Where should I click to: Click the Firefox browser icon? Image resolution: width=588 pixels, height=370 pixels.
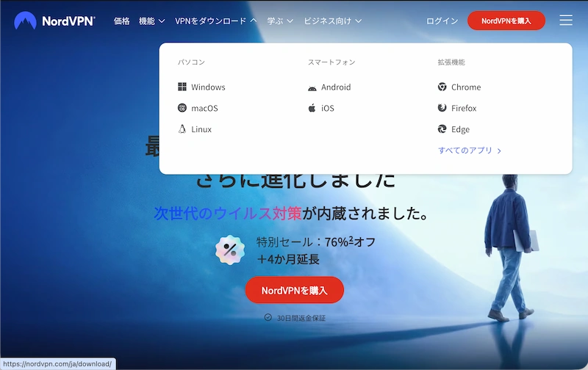(x=442, y=108)
